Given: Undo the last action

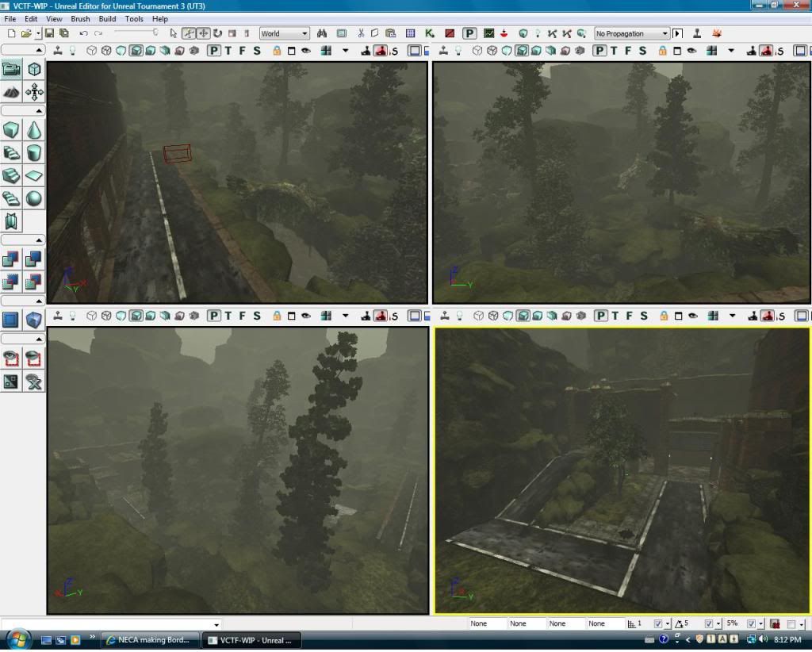Looking at the screenshot, I should tap(82, 33).
